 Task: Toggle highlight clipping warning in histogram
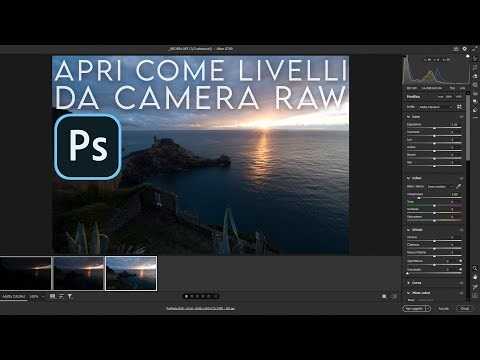(468, 56)
